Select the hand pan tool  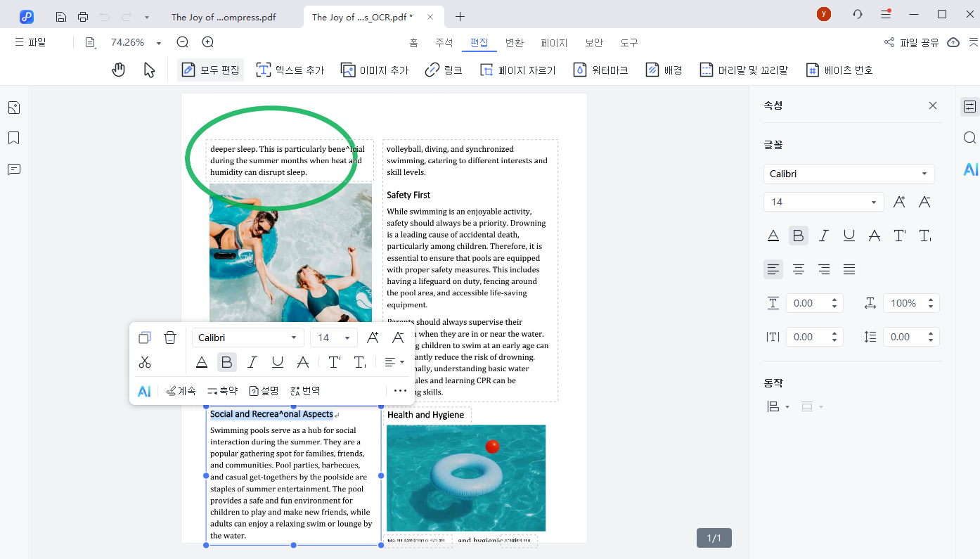[x=119, y=70]
